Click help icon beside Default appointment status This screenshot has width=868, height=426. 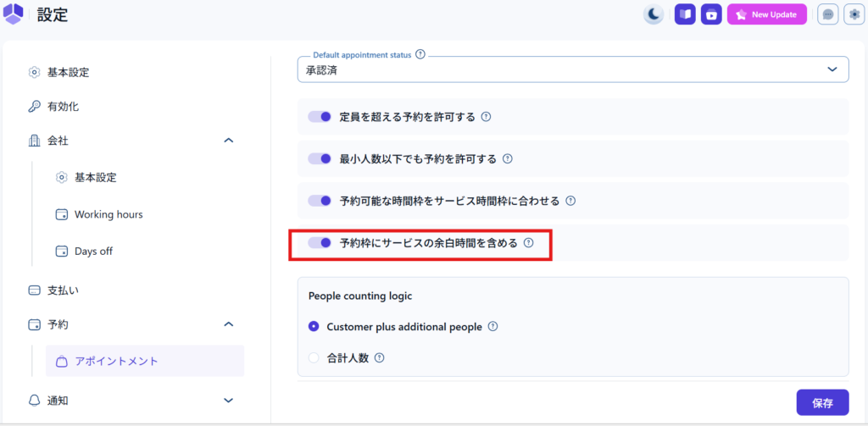420,55
